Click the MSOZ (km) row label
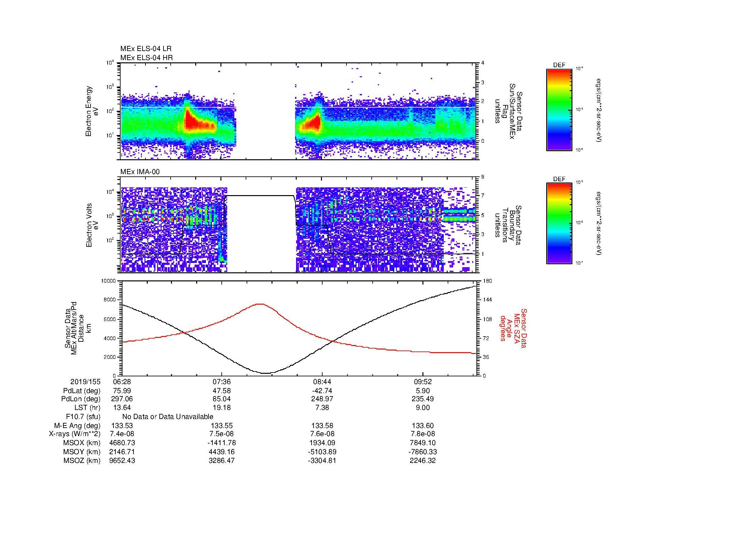This screenshot has width=756, height=534. 82,461
